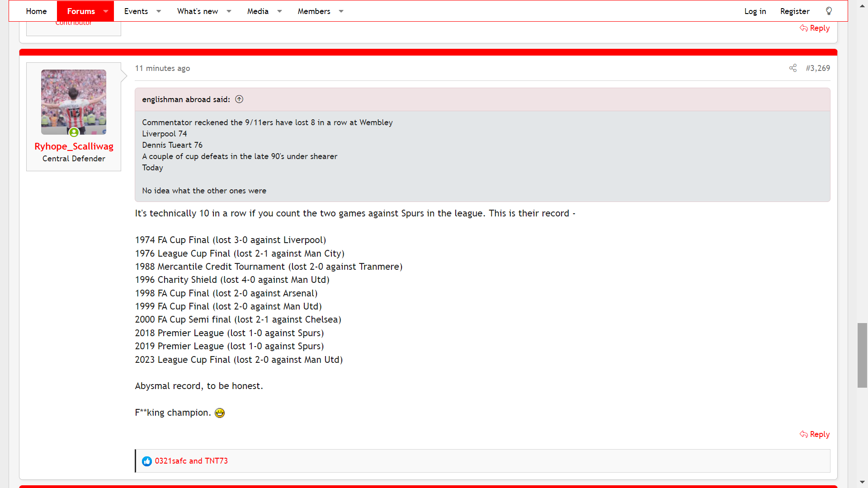Click the scrollbar down arrow
868x488 pixels.
click(862, 483)
